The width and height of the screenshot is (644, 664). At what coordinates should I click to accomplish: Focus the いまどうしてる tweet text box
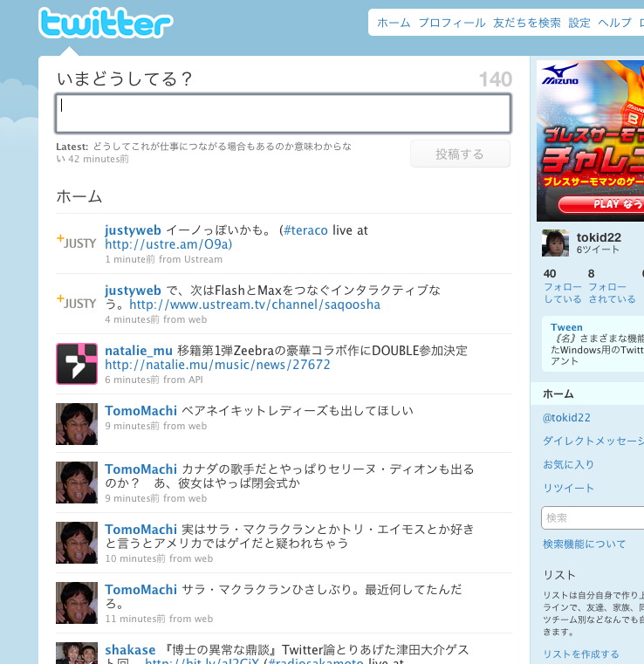coord(284,113)
